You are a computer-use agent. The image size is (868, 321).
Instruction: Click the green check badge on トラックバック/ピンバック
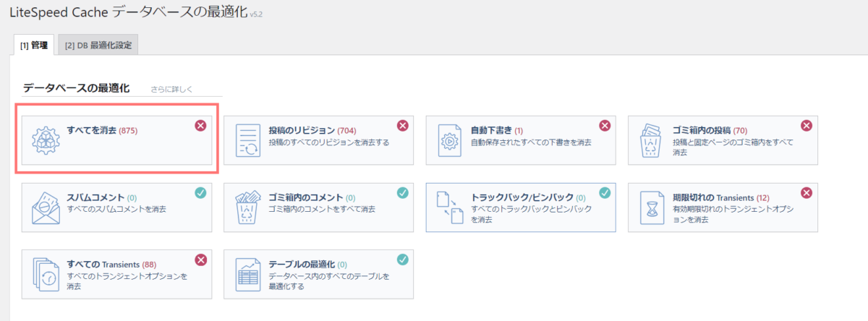coord(604,192)
